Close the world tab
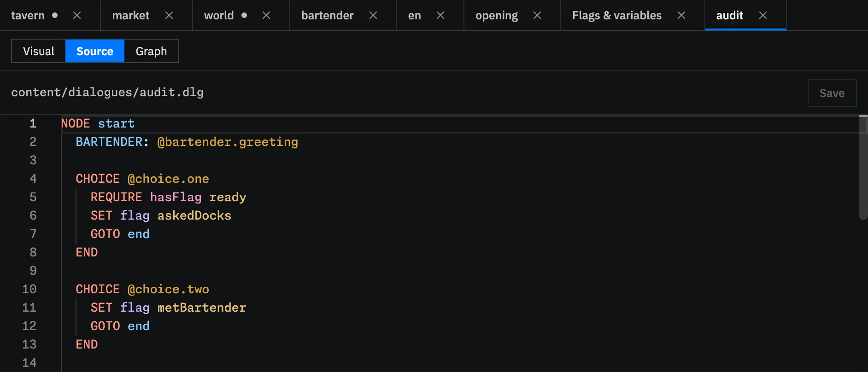Image resolution: width=868 pixels, height=372 pixels. [266, 16]
